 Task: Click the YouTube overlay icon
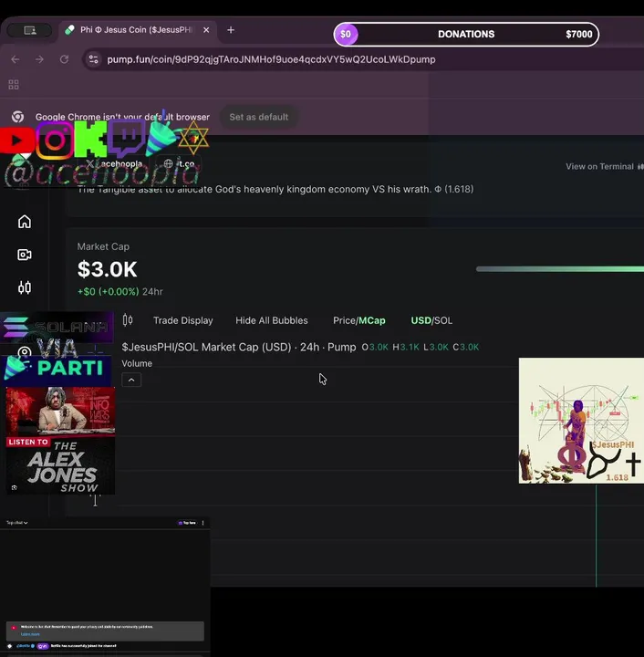[x=16, y=141]
